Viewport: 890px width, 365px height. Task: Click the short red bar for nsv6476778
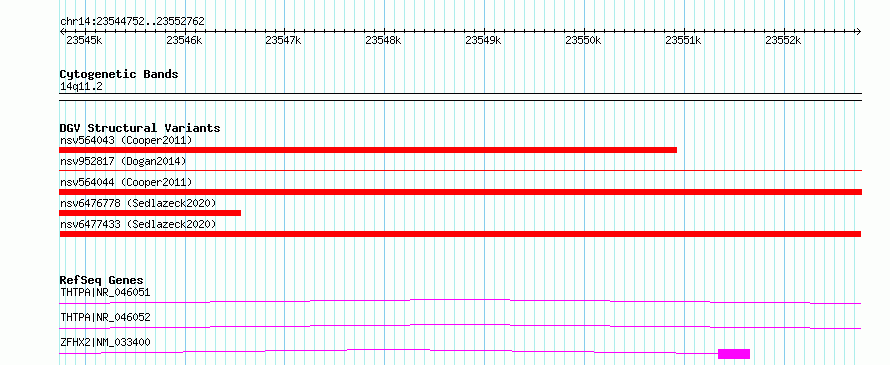click(x=150, y=213)
